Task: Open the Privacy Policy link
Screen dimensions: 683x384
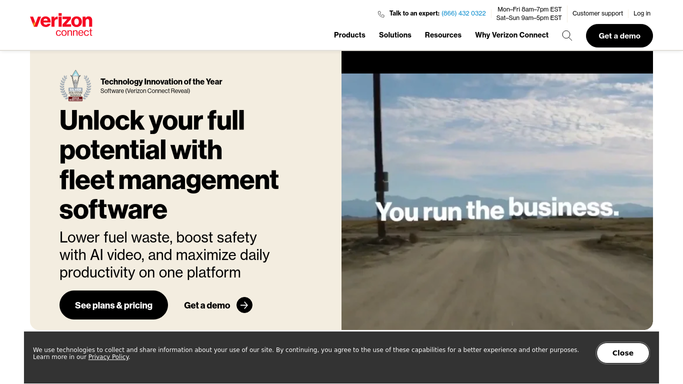Action: [108, 357]
